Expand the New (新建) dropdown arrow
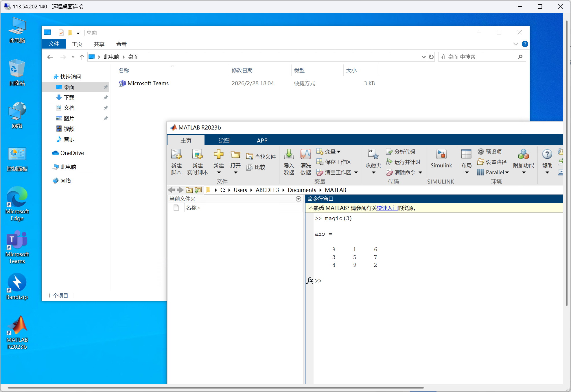The height and width of the screenshot is (392, 571). coord(219,173)
